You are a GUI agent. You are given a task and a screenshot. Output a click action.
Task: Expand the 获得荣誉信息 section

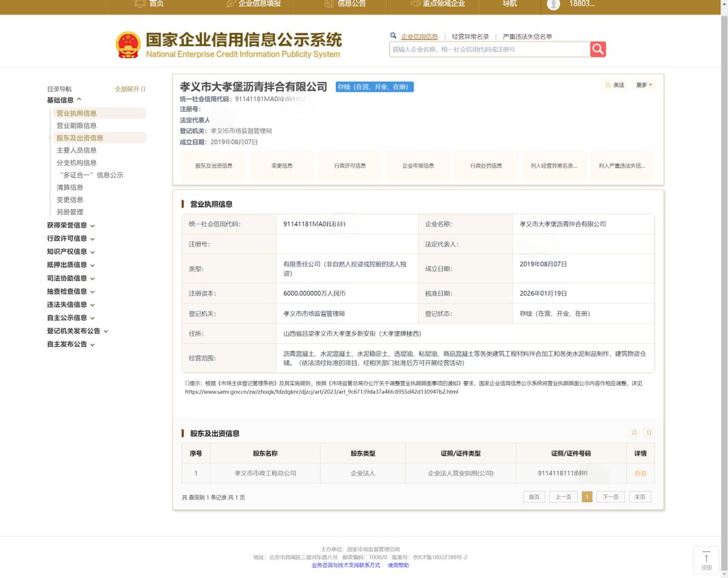pyautogui.click(x=71, y=225)
